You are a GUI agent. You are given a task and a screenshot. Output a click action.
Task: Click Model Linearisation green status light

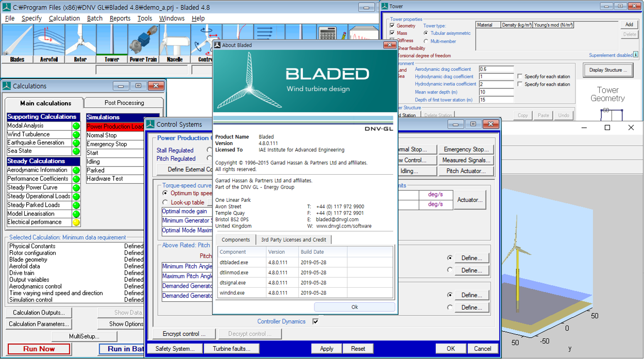click(76, 214)
